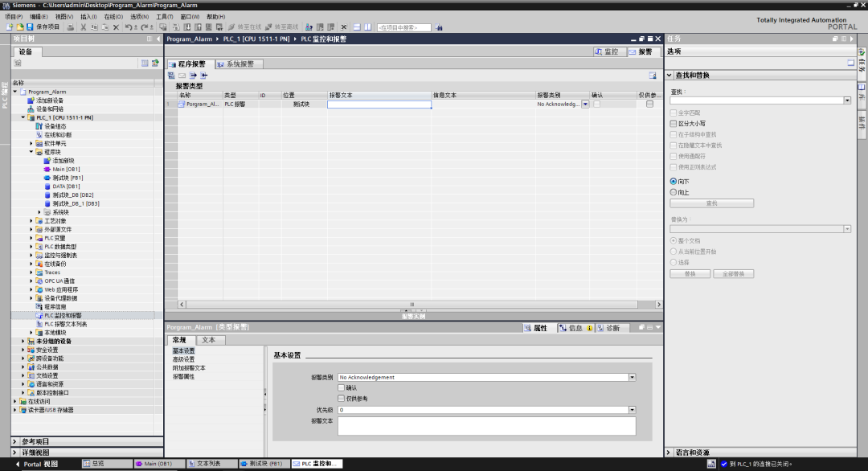Click the redo arrow icon

(145, 27)
